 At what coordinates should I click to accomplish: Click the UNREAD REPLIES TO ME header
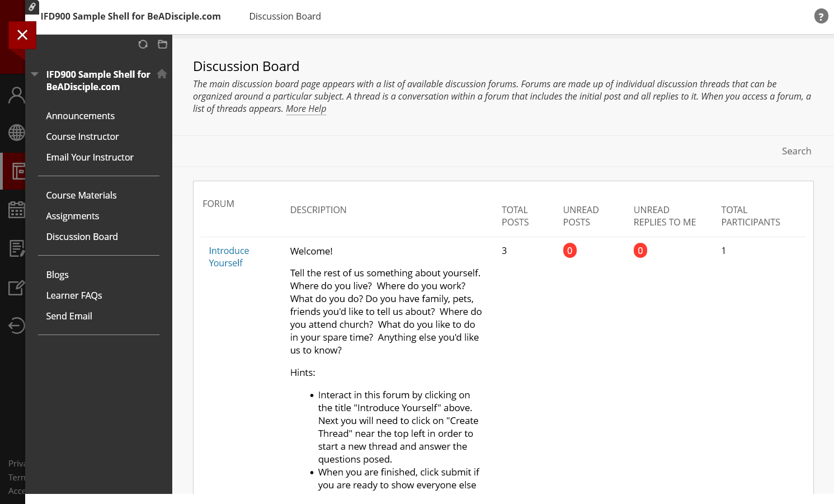point(665,216)
